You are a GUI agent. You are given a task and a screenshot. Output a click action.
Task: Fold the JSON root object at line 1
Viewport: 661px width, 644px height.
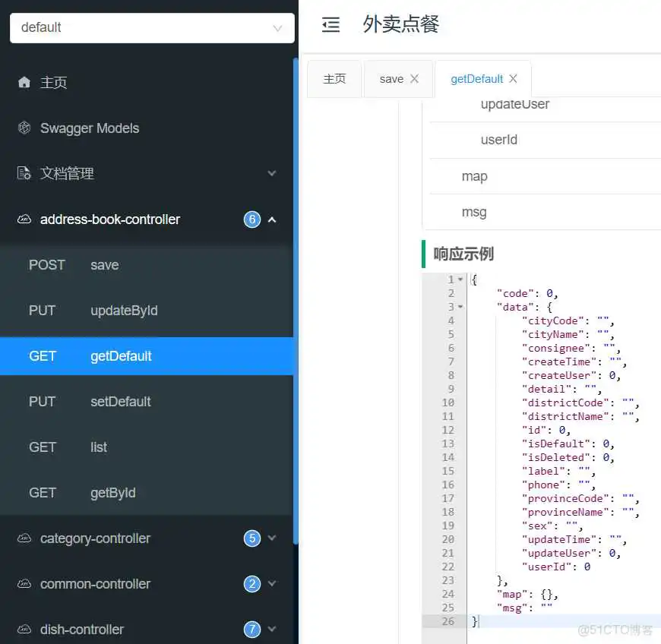pyautogui.click(x=460, y=279)
